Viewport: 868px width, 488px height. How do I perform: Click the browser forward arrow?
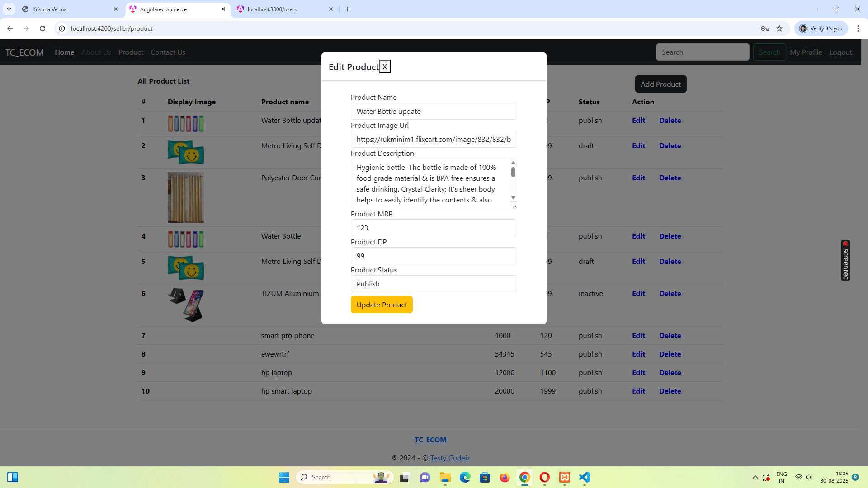point(26,28)
